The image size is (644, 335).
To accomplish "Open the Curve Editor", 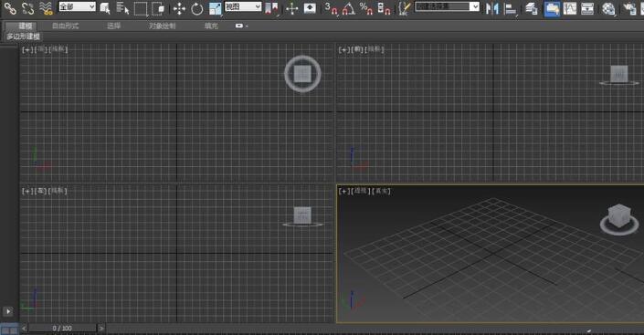I will point(570,8).
